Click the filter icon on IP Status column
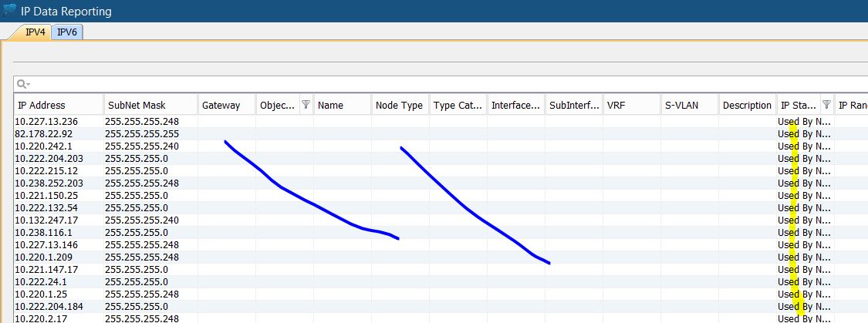This screenshot has height=323, width=868. pyautogui.click(x=826, y=105)
